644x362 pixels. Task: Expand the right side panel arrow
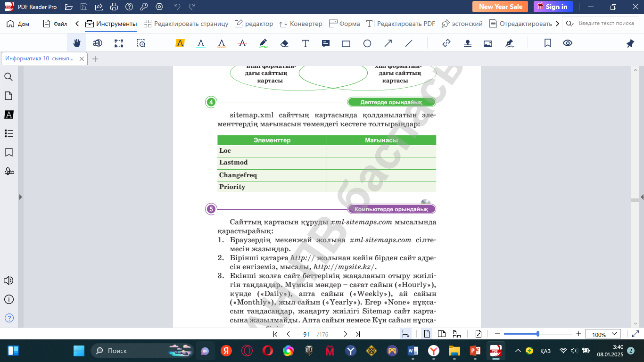pos(642,197)
